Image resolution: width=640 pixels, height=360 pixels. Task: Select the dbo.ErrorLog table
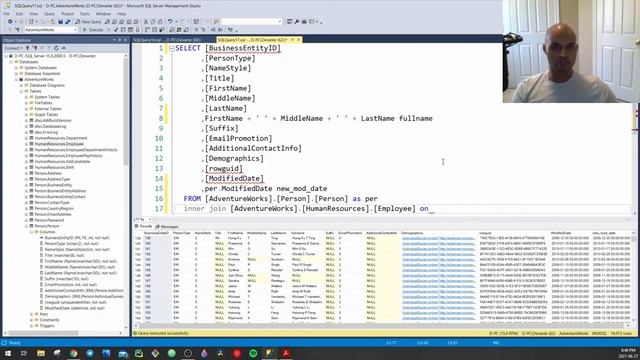46,132
